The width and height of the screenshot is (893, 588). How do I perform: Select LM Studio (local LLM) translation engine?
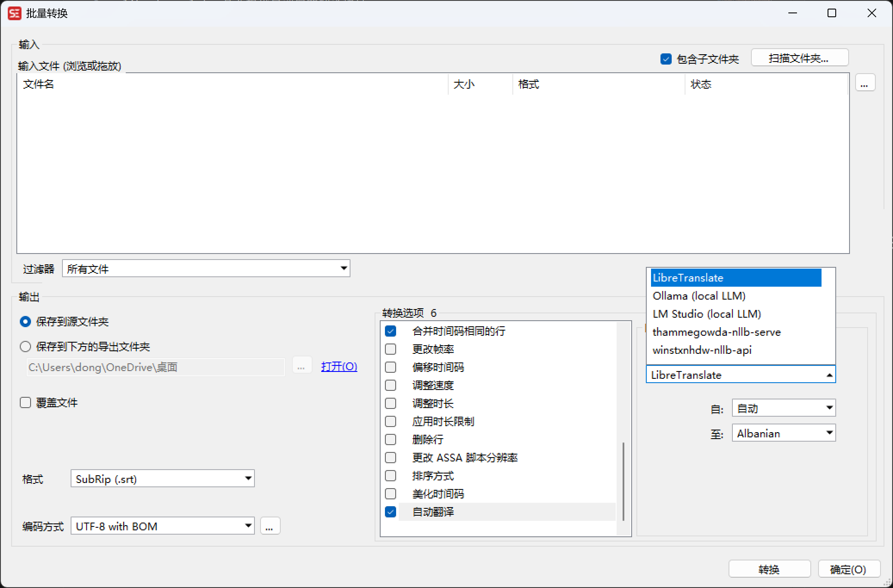(707, 314)
